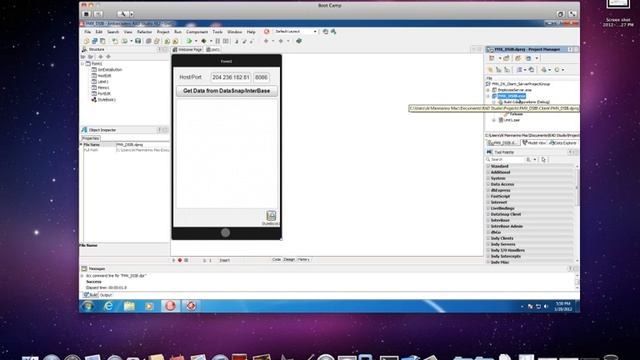Select the Build tab in Messages
The image size is (640, 360).
pyautogui.click(x=91, y=295)
